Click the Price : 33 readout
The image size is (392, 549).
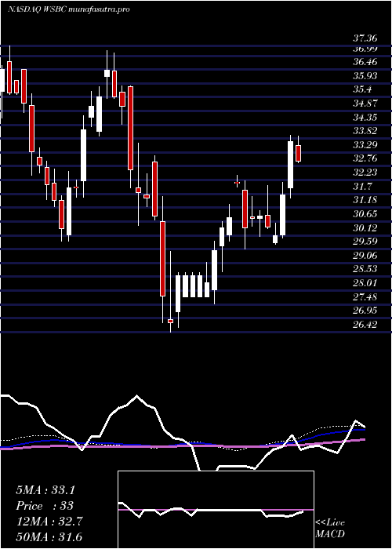(45, 506)
